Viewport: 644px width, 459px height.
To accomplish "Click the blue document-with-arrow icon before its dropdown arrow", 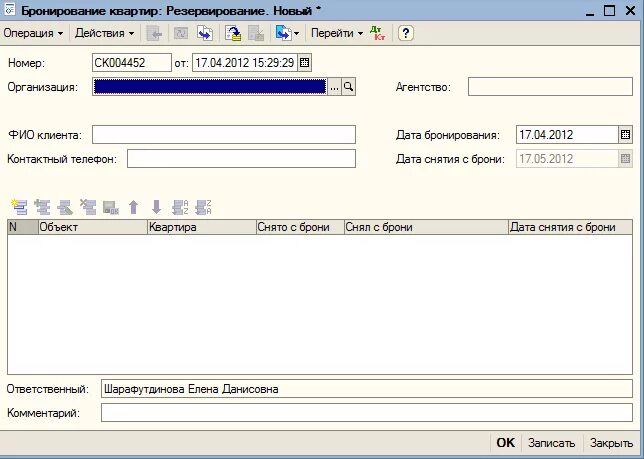I will [283, 33].
